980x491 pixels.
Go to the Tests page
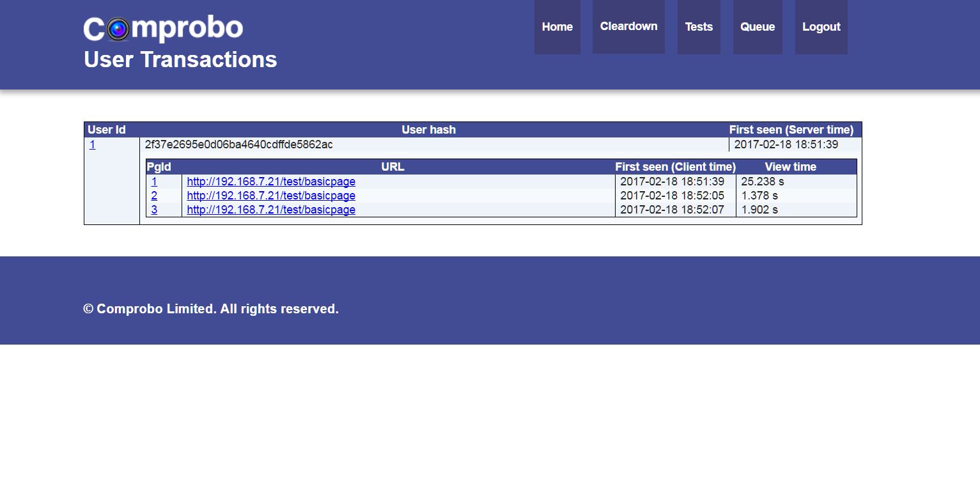pos(699,27)
